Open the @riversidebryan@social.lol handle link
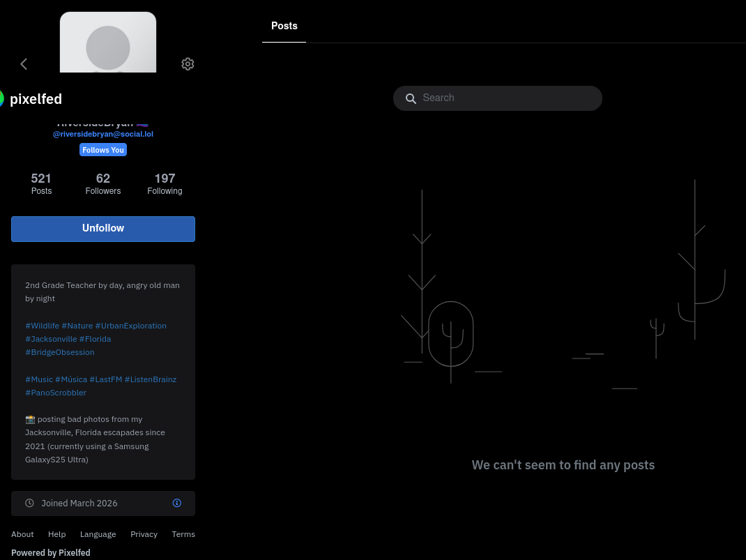 [x=102, y=134]
